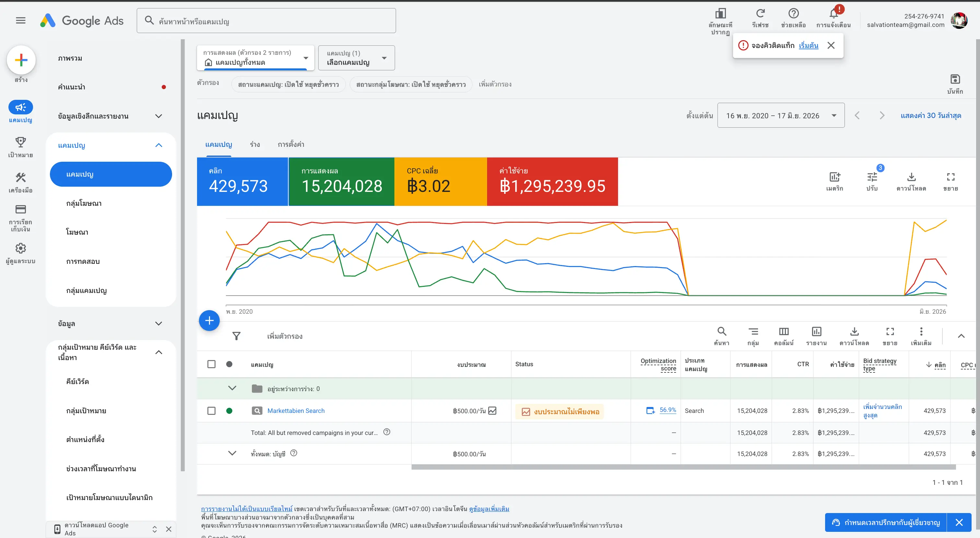Toggle the select-all campaigns checkbox
The height and width of the screenshot is (538, 980).
212,364
